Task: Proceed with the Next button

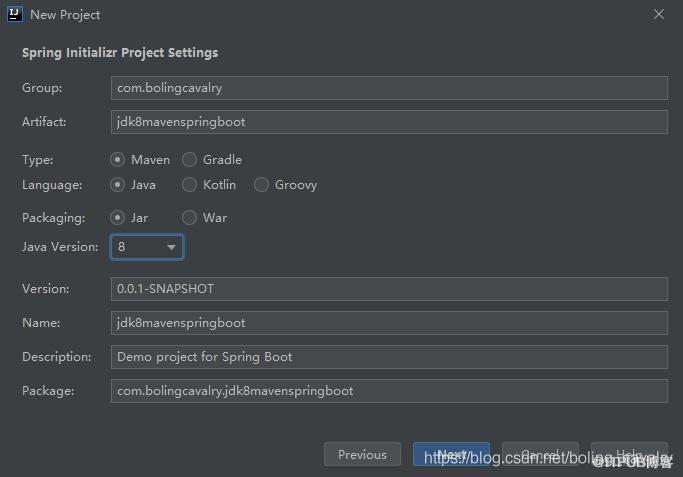Action: click(451, 454)
